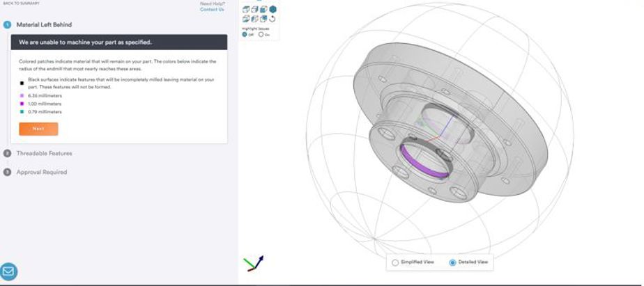644x286 pixels.
Task: Select the solid hexagon isometric view icon
Action: coord(273,10)
